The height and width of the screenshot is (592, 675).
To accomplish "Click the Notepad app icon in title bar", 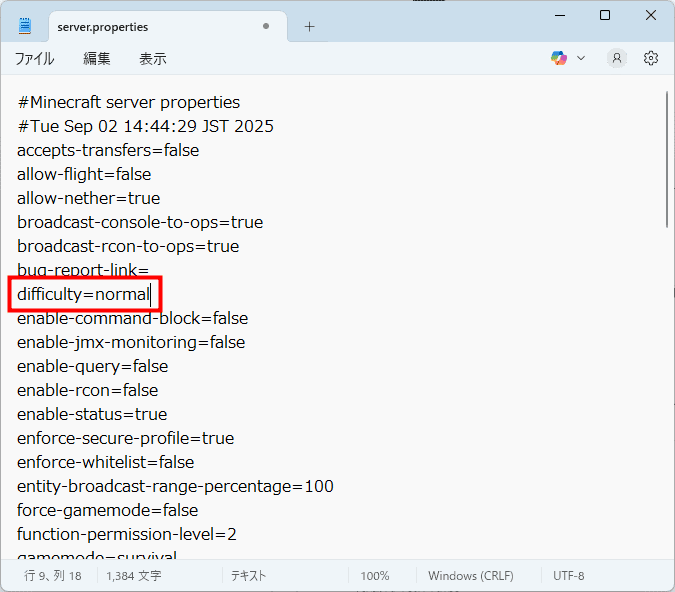I will 25,26.
